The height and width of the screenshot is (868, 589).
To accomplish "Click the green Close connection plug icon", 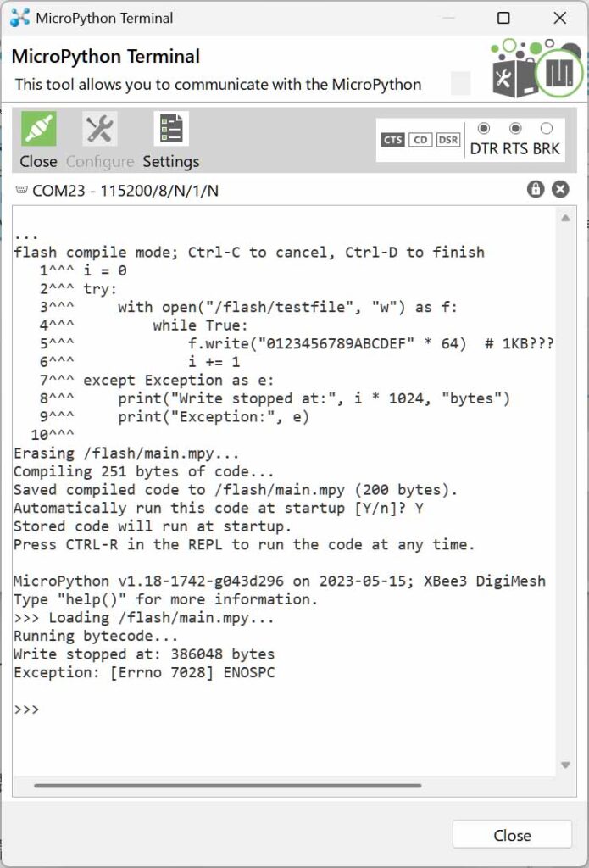I will pyautogui.click(x=39, y=129).
